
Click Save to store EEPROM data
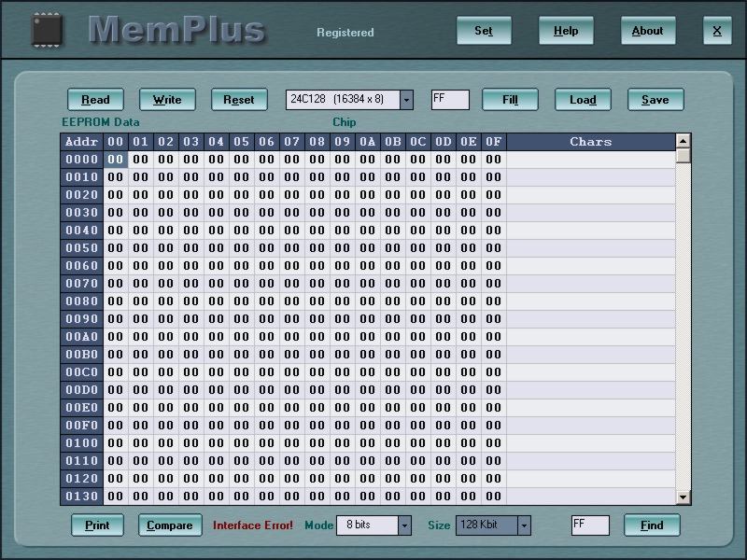click(x=655, y=99)
